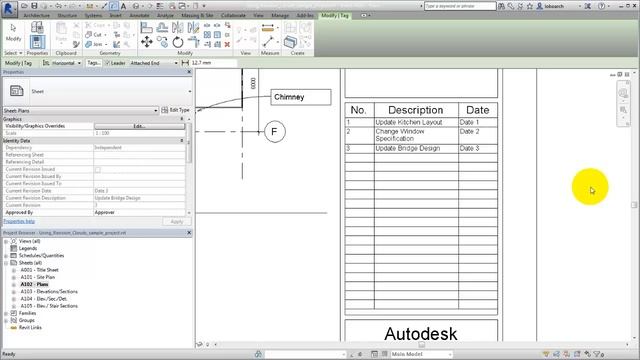
Task: Select the Align tool icon
Action: point(146,27)
